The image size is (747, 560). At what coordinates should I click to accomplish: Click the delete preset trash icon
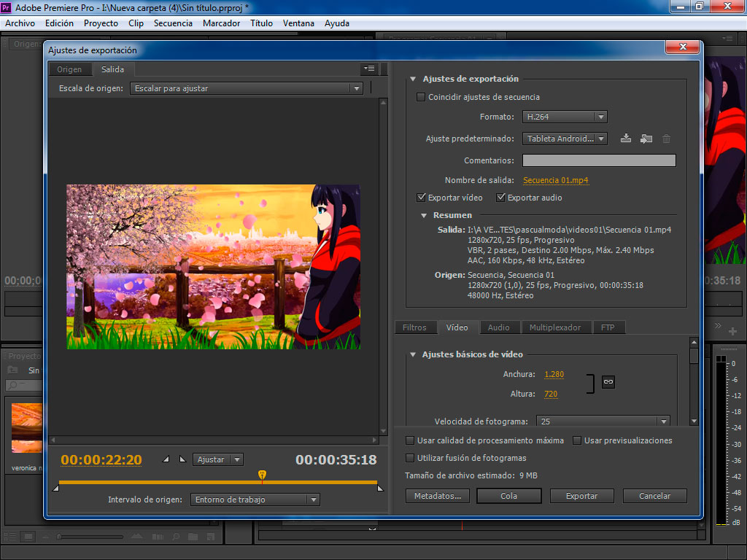pyautogui.click(x=667, y=139)
